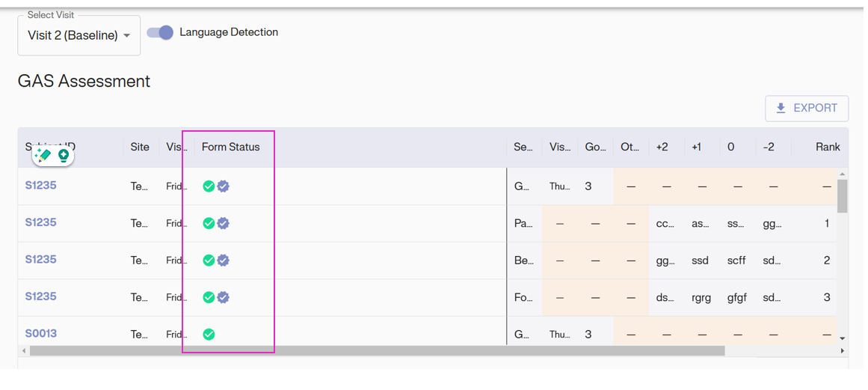The width and height of the screenshot is (868, 390).
Task: Click purple verified badge in second S1235 row
Action: pyautogui.click(x=223, y=223)
